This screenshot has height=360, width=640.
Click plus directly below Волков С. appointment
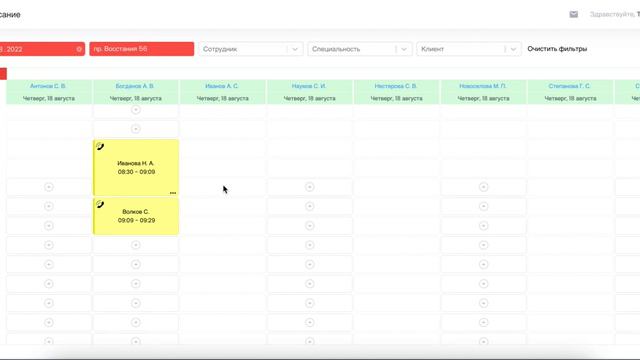click(136, 245)
